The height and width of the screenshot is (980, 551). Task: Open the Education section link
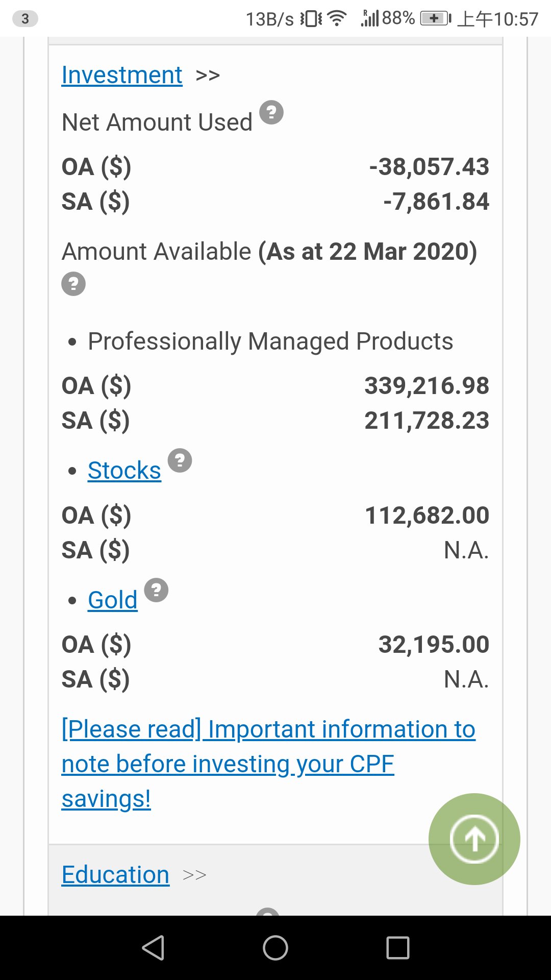click(115, 874)
